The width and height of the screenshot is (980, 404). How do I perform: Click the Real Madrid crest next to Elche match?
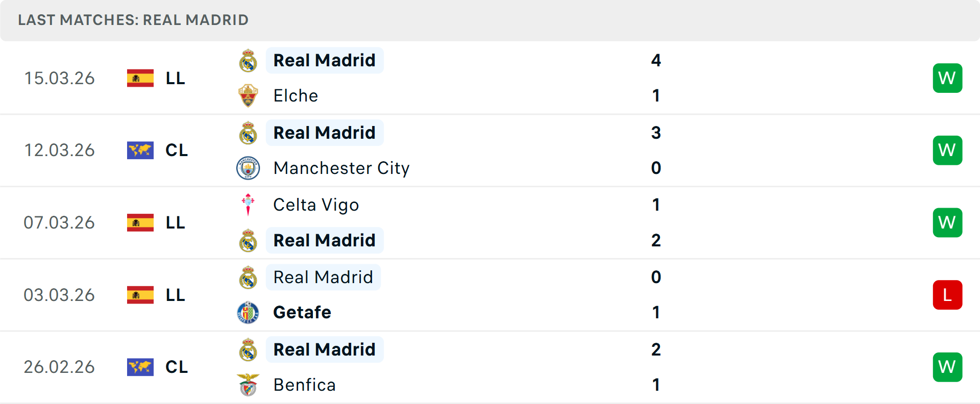248,60
